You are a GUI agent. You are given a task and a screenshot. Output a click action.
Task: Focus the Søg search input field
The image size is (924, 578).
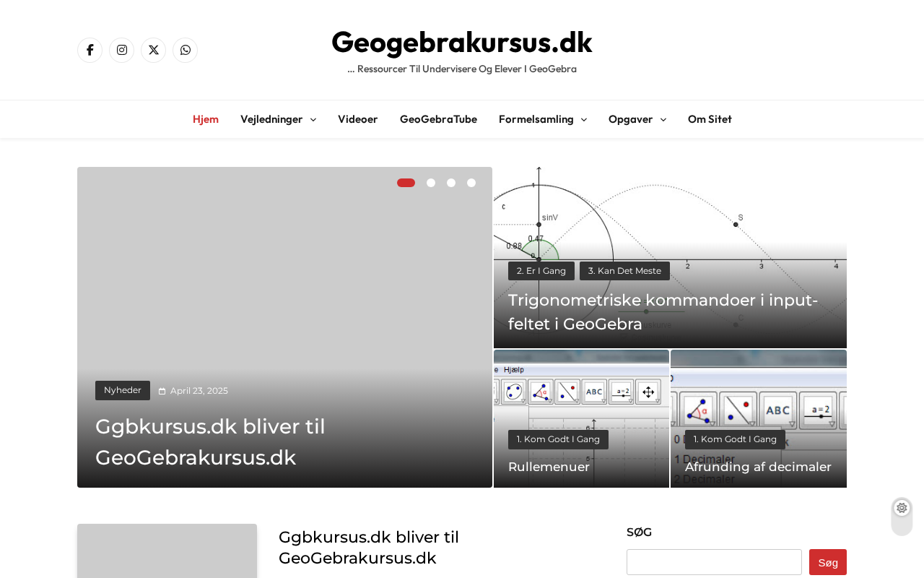714,562
